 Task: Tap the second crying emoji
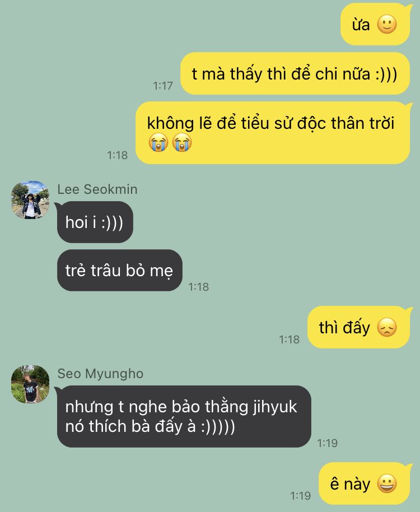click(x=182, y=143)
